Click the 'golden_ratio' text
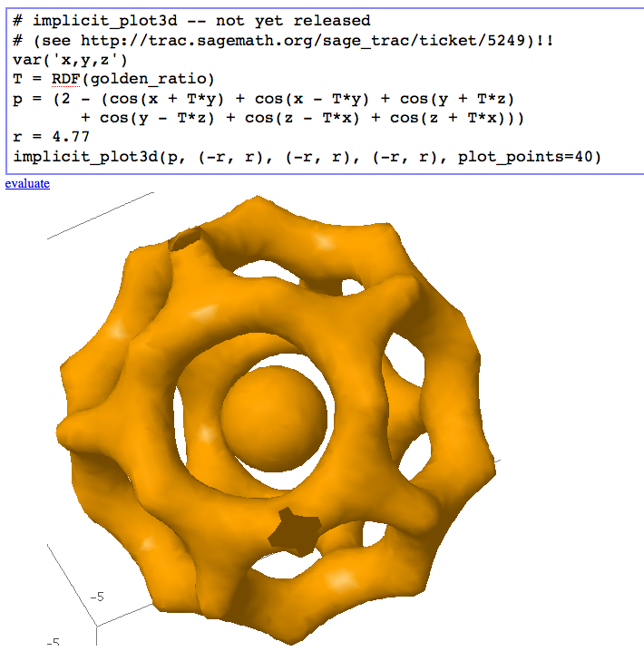644x651 pixels. point(148,79)
